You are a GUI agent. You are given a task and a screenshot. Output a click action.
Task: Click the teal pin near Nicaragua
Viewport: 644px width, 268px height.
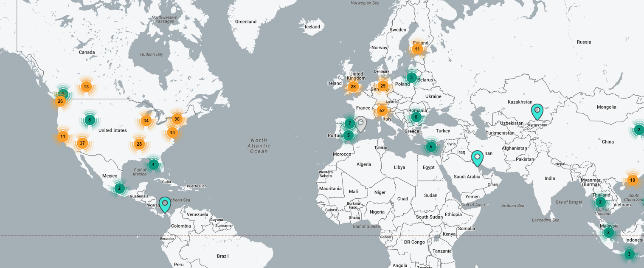(165, 205)
